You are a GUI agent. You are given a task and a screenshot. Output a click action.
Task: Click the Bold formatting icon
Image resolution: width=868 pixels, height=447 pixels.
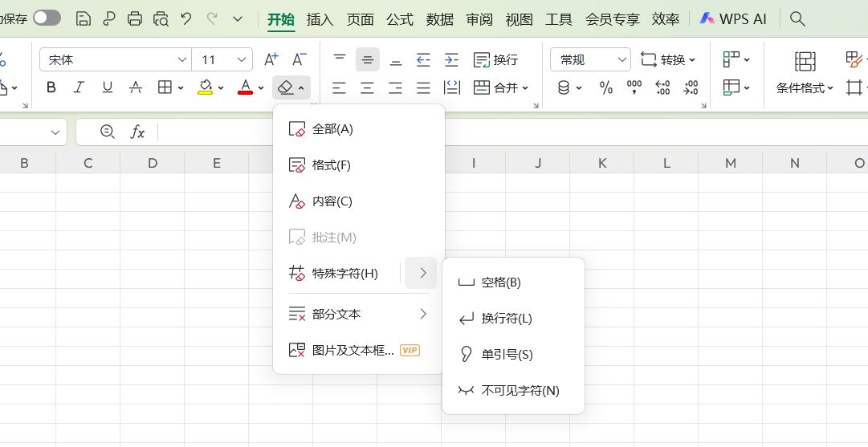click(51, 87)
